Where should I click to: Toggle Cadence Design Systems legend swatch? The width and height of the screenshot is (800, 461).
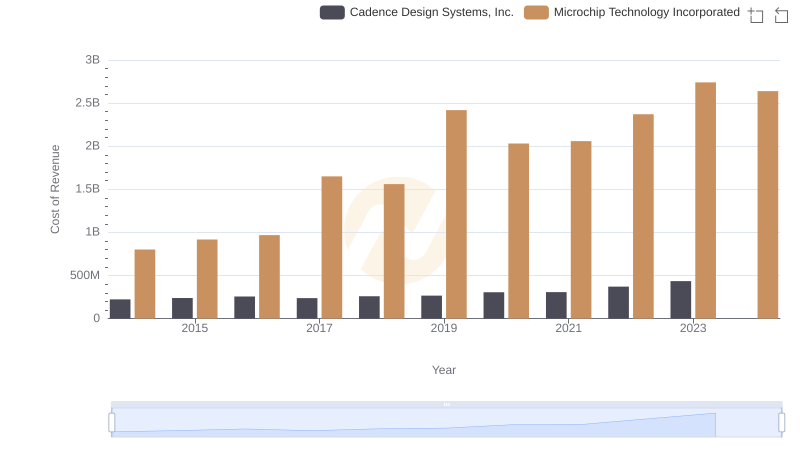tap(332, 13)
